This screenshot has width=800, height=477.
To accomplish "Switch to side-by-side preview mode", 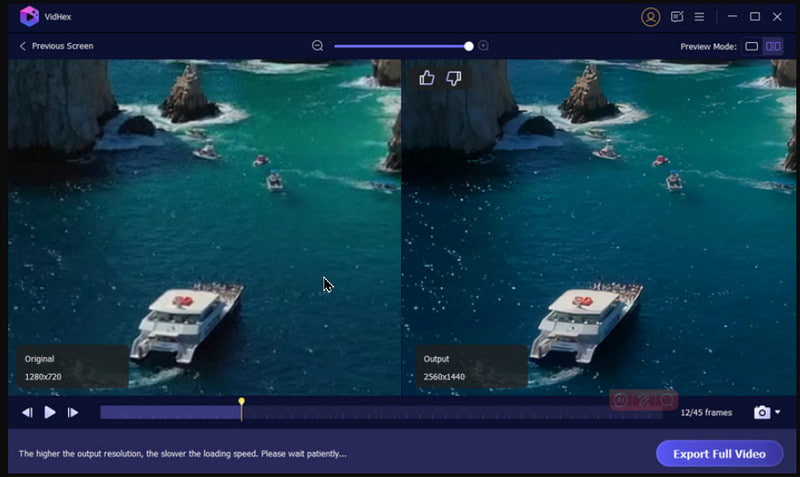I will [x=773, y=46].
